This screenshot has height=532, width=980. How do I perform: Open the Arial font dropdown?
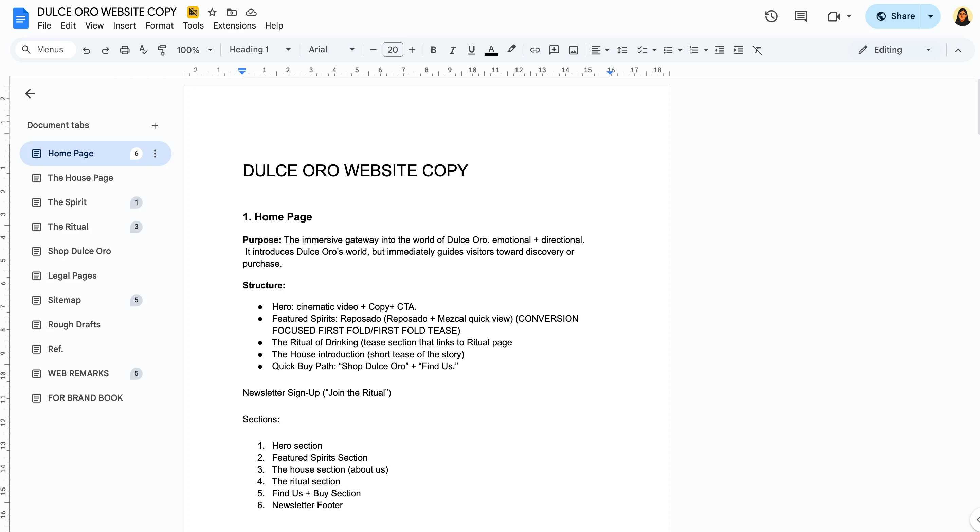[x=331, y=50]
